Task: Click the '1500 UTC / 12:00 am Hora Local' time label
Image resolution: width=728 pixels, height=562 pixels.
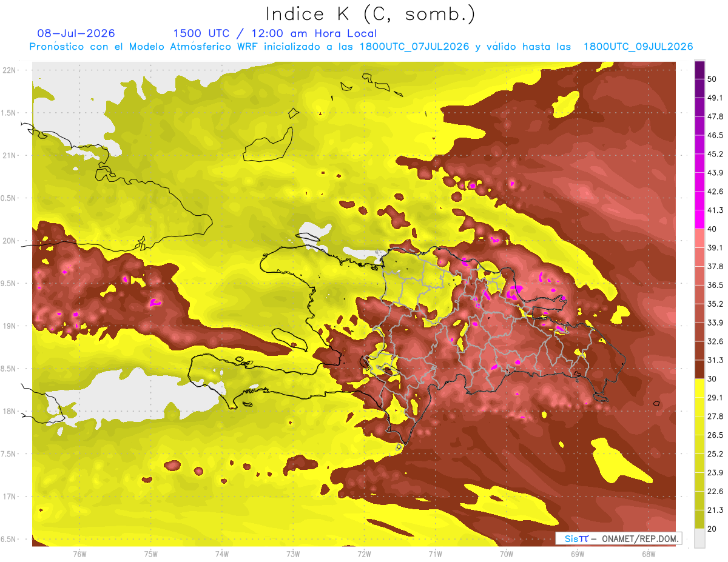Action: click(x=275, y=33)
